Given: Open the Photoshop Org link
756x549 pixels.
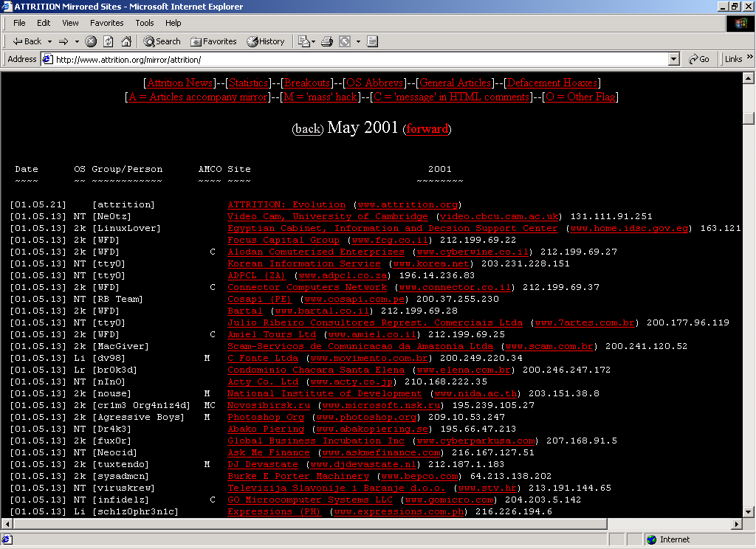Looking at the screenshot, I should tap(266, 418).
